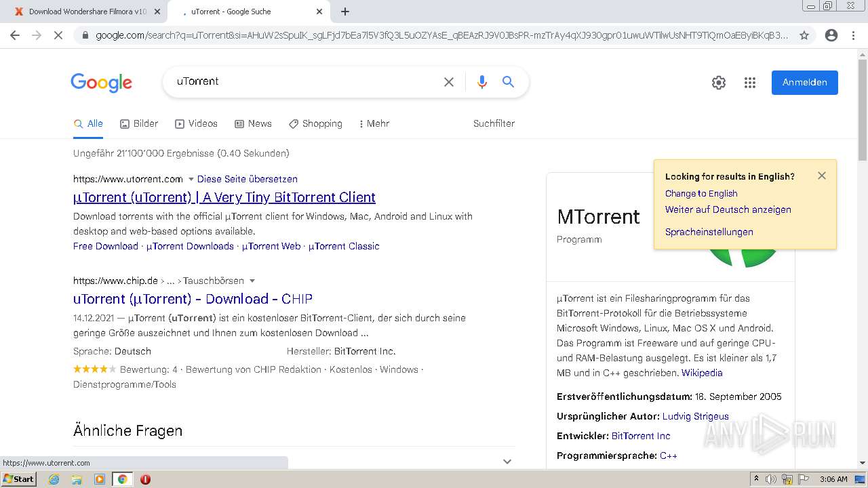Switch to the News tab

pyautogui.click(x=253, y=123)
